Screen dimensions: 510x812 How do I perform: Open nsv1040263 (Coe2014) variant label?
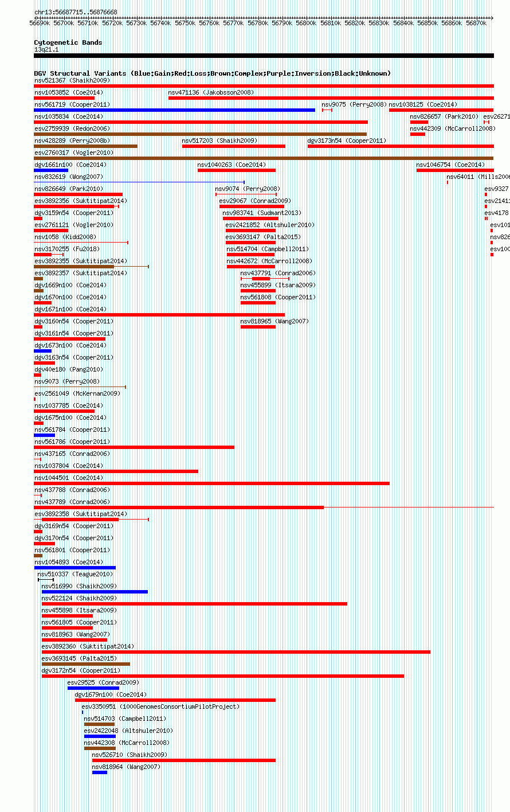232,165
